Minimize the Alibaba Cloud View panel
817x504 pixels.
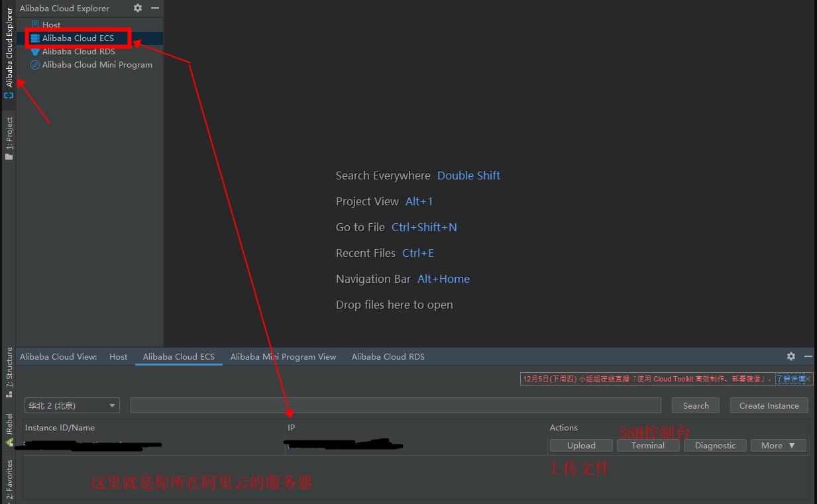(x=808, y=356)
